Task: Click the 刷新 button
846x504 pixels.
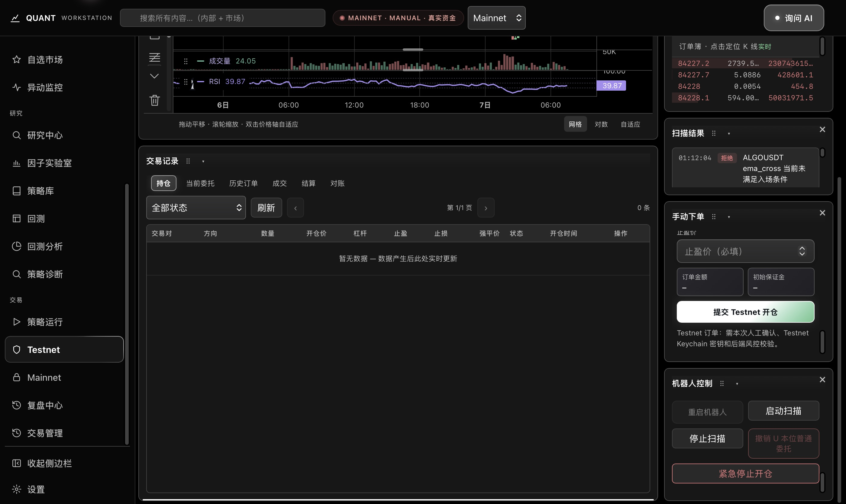Action: click(266, 208)
